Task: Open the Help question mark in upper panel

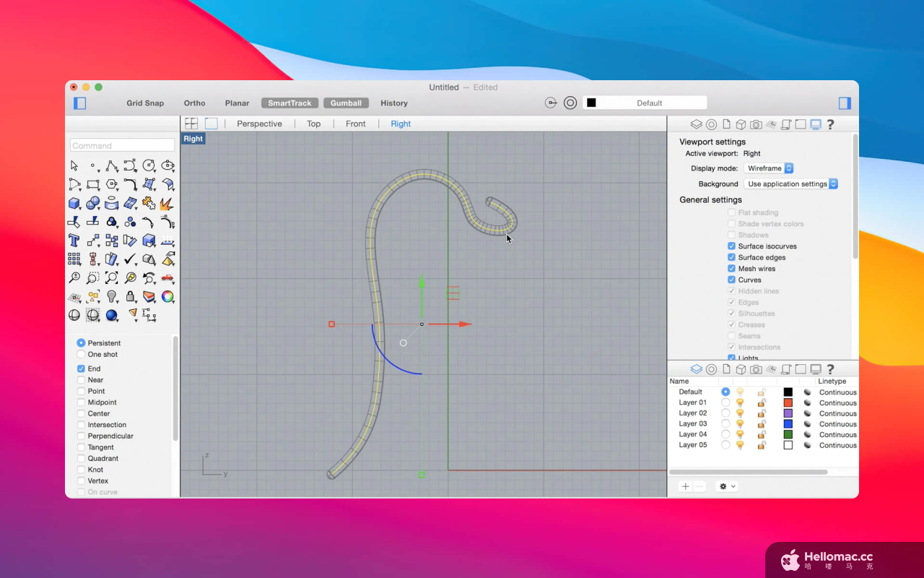Action: pos(830,124)
